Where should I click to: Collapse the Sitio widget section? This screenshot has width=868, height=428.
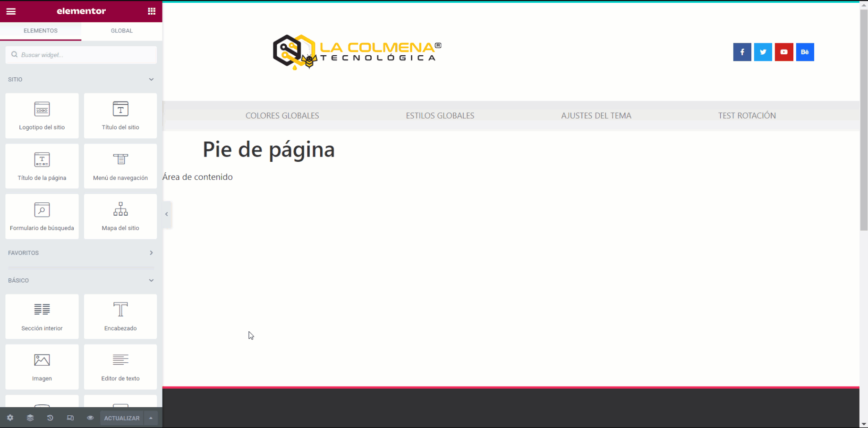pyautogui.click(x=151, y=79)
